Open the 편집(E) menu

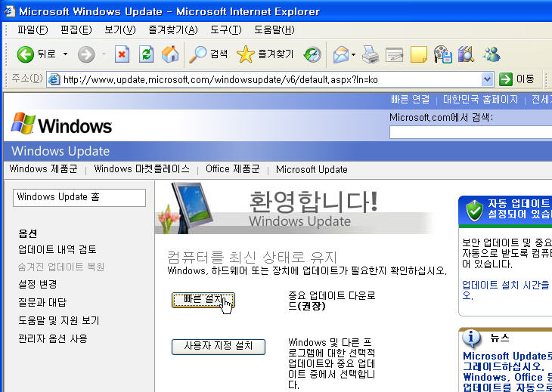click(x=76, y=30)
